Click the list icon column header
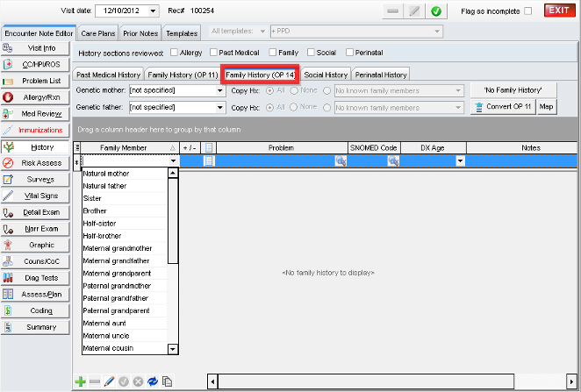The image size is (581, 392). click(209, 147)
